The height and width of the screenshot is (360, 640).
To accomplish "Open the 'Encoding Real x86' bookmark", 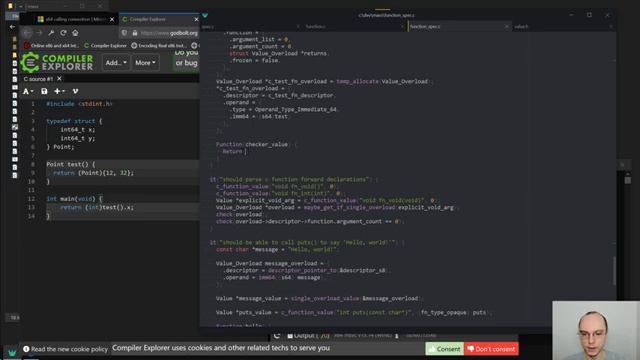I will point(158,46).
